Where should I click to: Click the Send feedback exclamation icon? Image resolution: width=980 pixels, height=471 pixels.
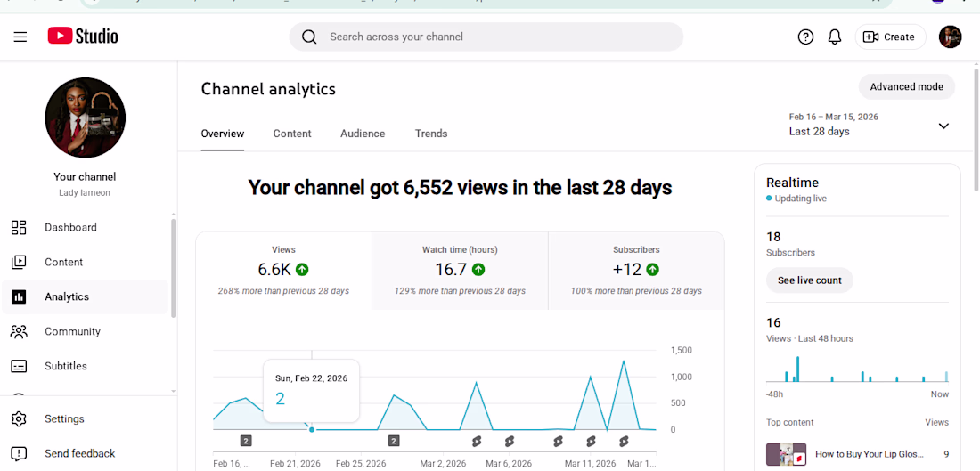pos(19,453)
